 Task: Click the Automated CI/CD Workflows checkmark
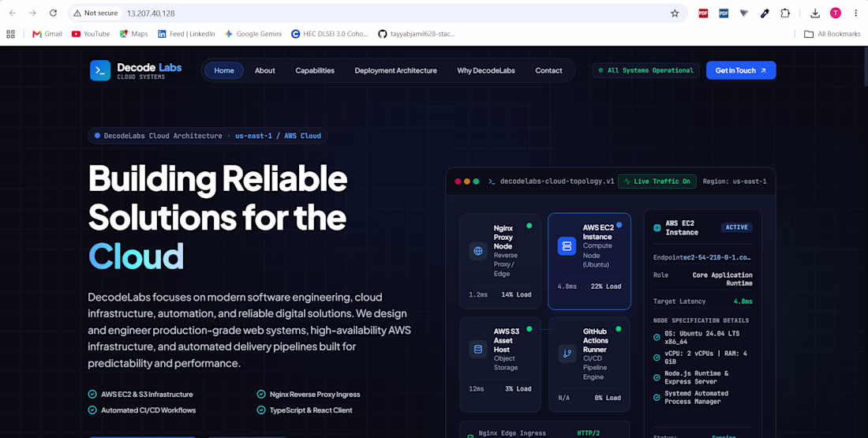[92, 410]
